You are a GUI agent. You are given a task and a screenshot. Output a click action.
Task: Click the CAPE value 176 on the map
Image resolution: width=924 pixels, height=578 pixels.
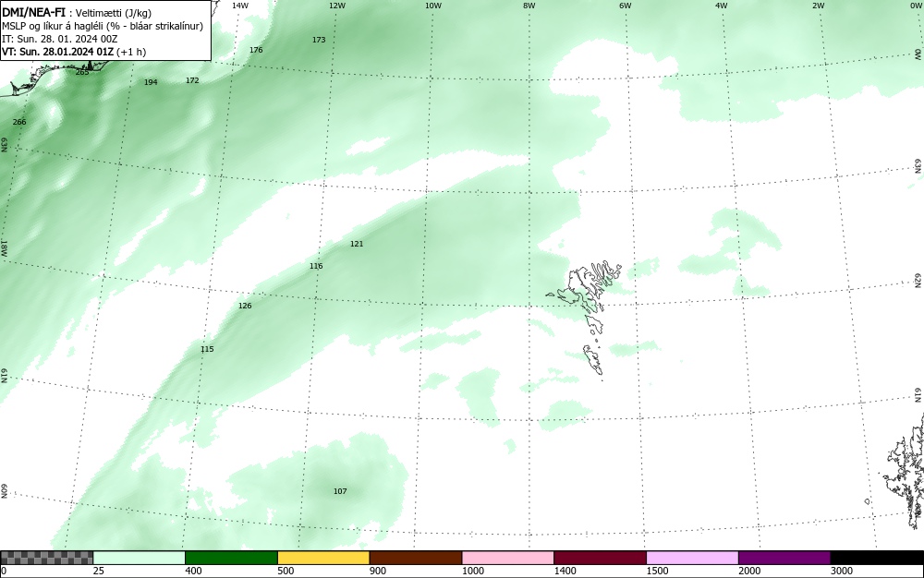[x=256, y=50]
